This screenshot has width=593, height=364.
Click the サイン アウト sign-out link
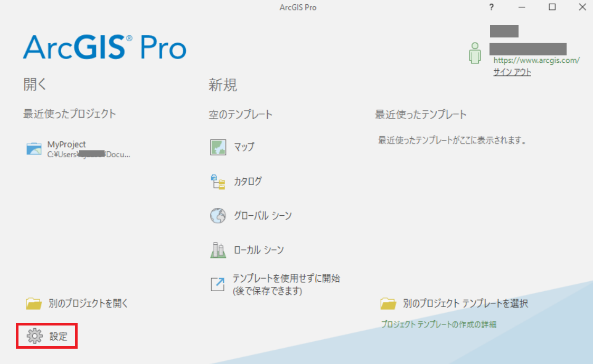point(512,72)
